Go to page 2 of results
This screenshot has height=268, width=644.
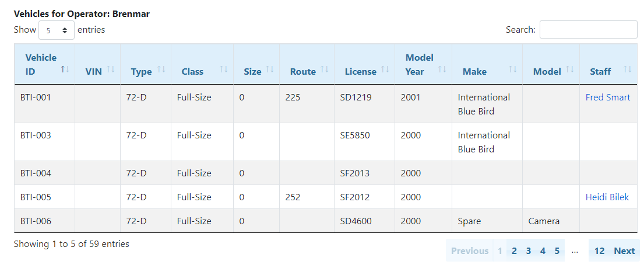(x=514, y=251)
